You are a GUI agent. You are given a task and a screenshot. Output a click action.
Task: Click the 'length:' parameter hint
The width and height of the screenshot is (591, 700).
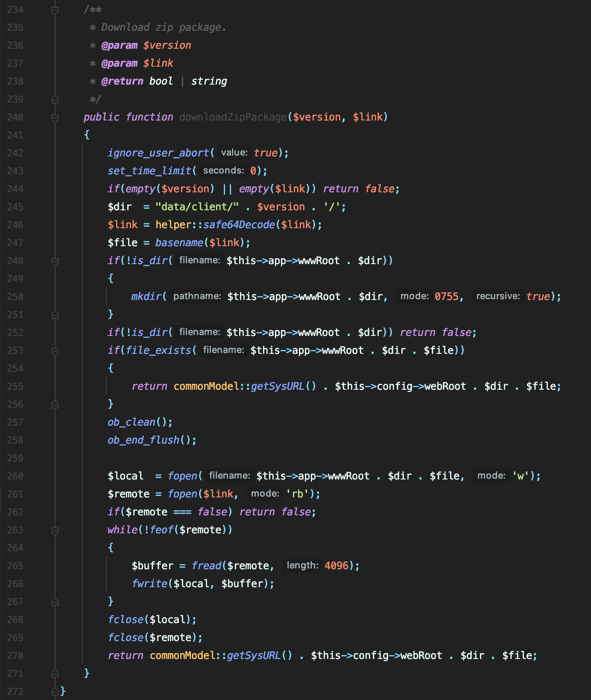[302, 565]
